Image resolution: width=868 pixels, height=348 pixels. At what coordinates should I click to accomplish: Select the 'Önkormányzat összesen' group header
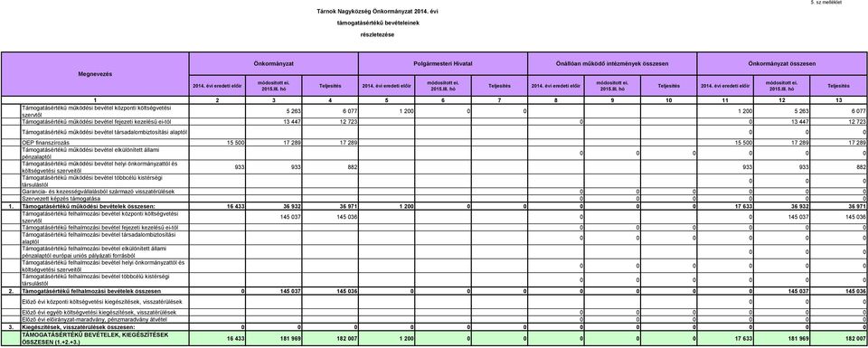coord(781,64)
